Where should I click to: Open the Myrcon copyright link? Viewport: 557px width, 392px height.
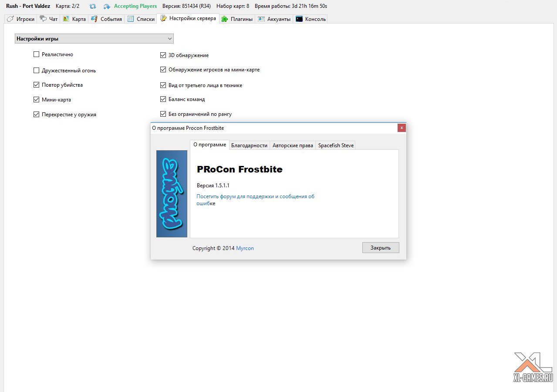pyautogui.click(x=245, y=248)
